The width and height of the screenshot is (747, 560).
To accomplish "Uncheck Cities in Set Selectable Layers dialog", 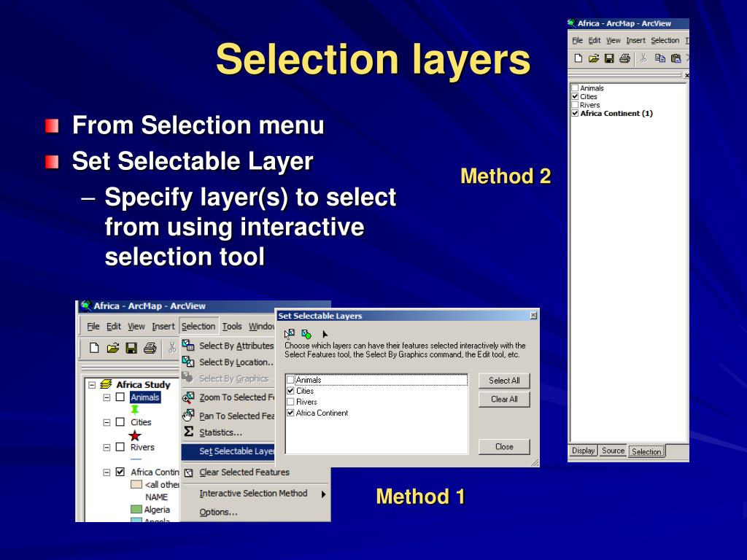I will coord(290,391).
